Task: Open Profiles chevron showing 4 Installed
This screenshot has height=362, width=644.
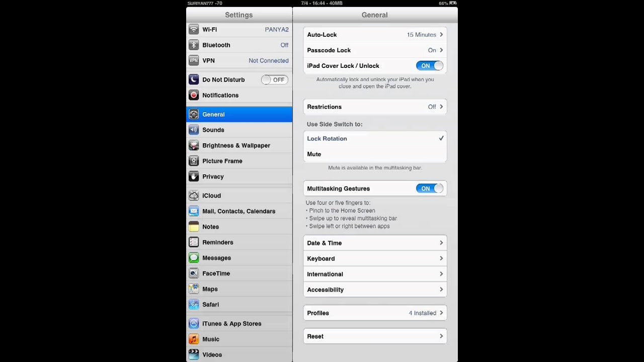Action: click(x=441, y=313)
